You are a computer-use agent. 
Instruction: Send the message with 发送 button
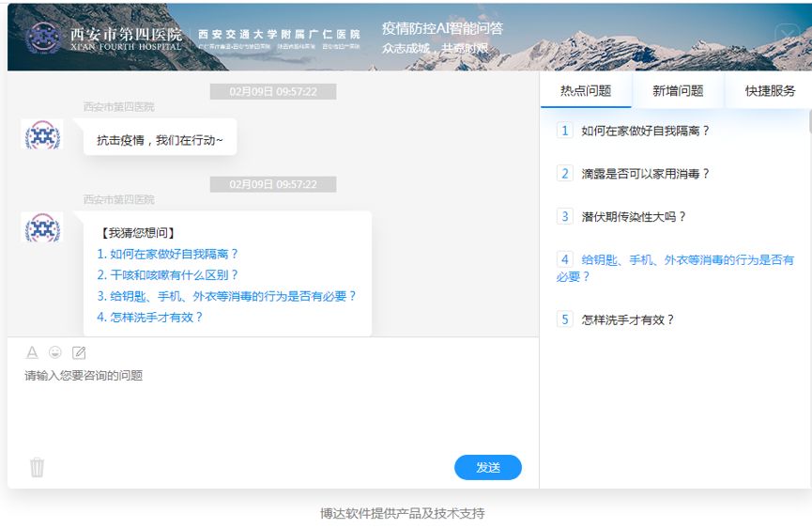tap(488, 467)
